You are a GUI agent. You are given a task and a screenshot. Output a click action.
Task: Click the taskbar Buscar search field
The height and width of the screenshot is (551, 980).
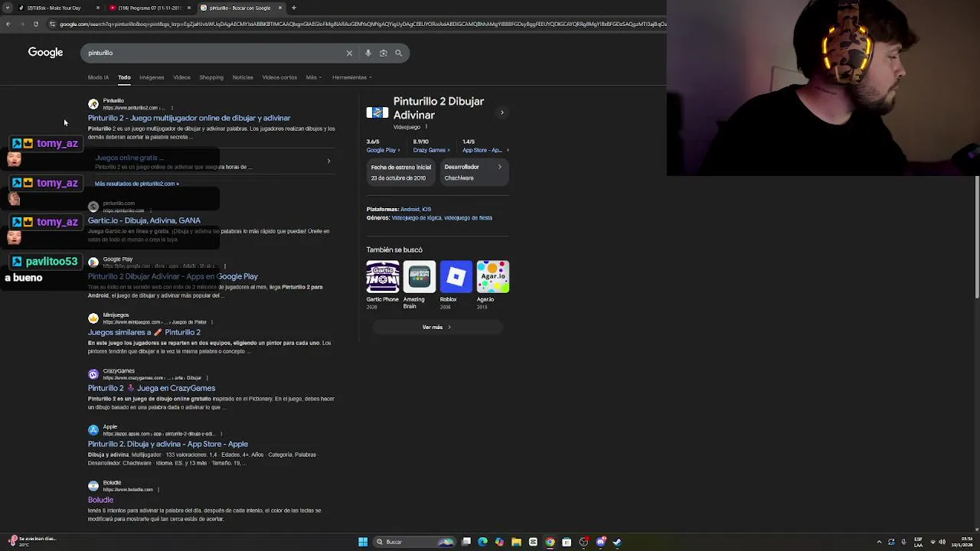[415, 542]
